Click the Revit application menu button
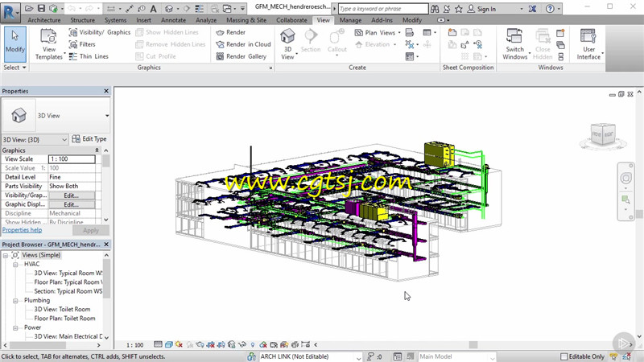This screenshot has width=644, height=362. 10,11
